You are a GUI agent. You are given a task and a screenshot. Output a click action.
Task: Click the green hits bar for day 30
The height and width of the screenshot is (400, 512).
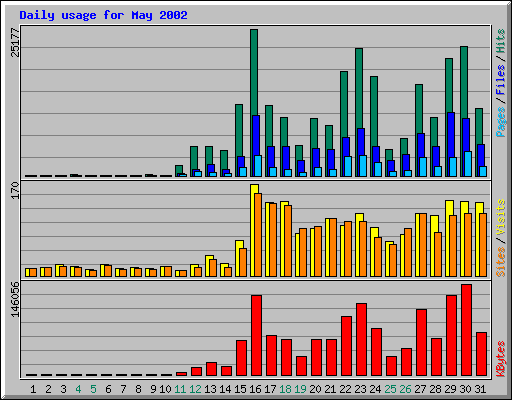click(464, 82)
